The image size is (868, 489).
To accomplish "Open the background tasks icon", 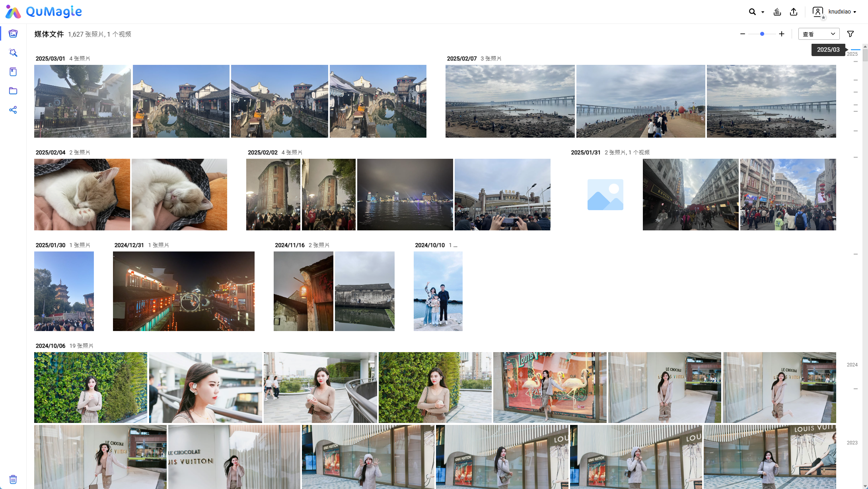I will (x=777, y=12).
